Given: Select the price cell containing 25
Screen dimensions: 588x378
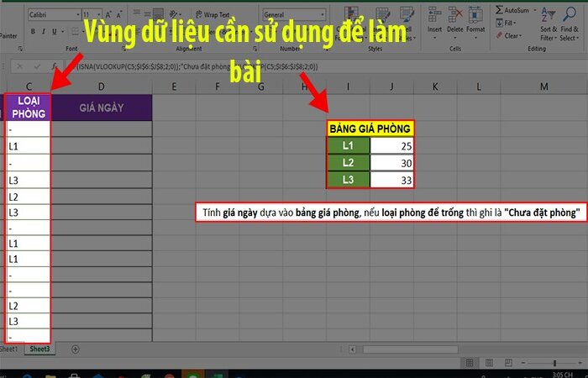Looking at the screenshot, I should coord(392,146).
